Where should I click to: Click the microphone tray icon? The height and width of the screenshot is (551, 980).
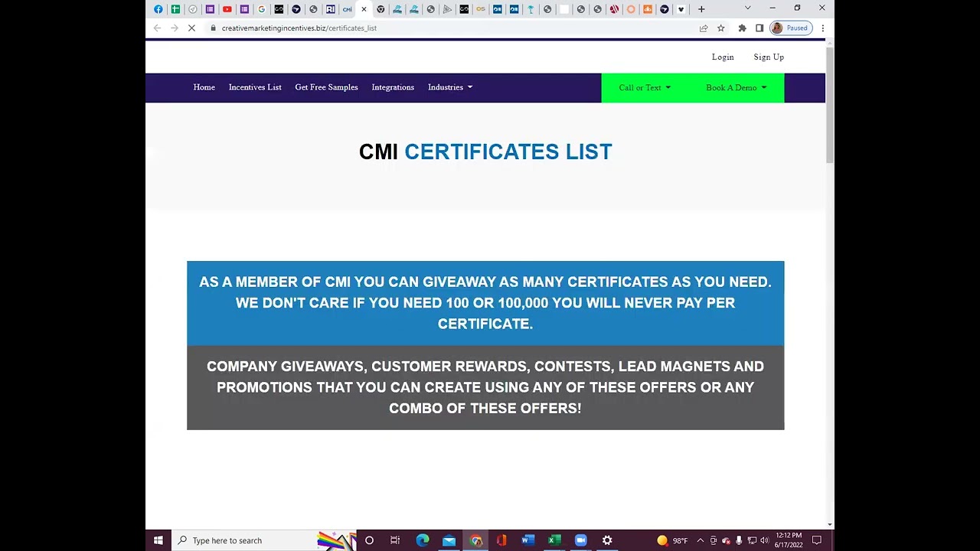[x=739, y=540]
